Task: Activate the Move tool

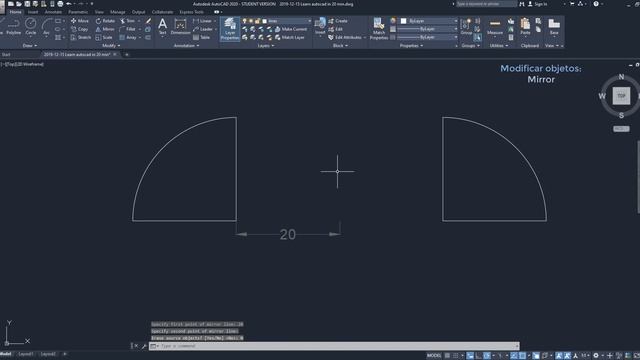Action: 80,21
